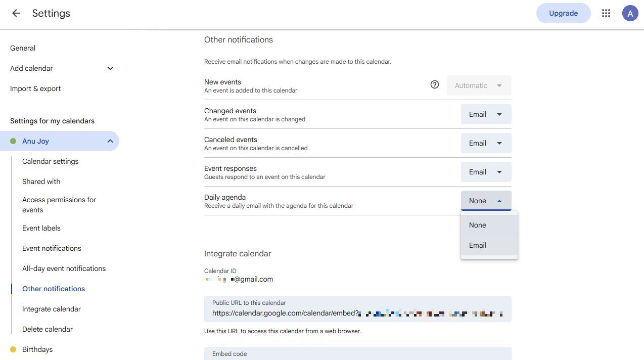Click the 'Use this URL to access' text
This screenshot has width=644, height=360.
[283, 331]
